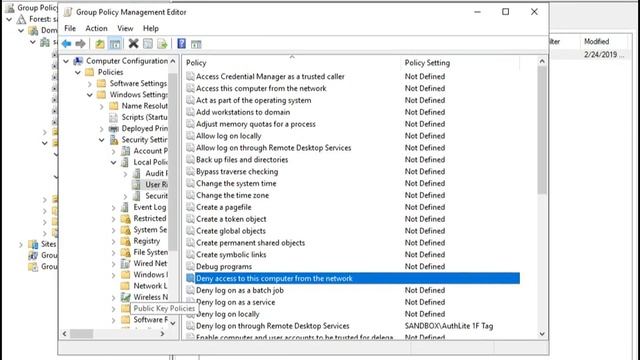Expand the Event Log node
Viewport: 640px width, 360px height.
(113, 208)
